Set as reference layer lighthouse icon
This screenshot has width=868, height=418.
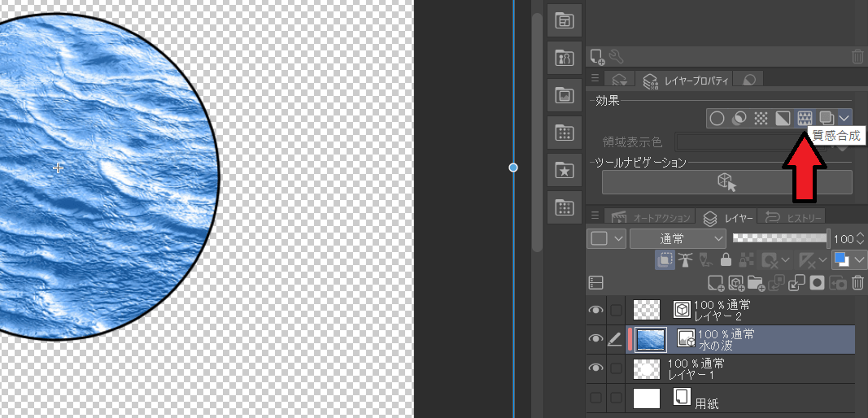[x=686, y=260]
